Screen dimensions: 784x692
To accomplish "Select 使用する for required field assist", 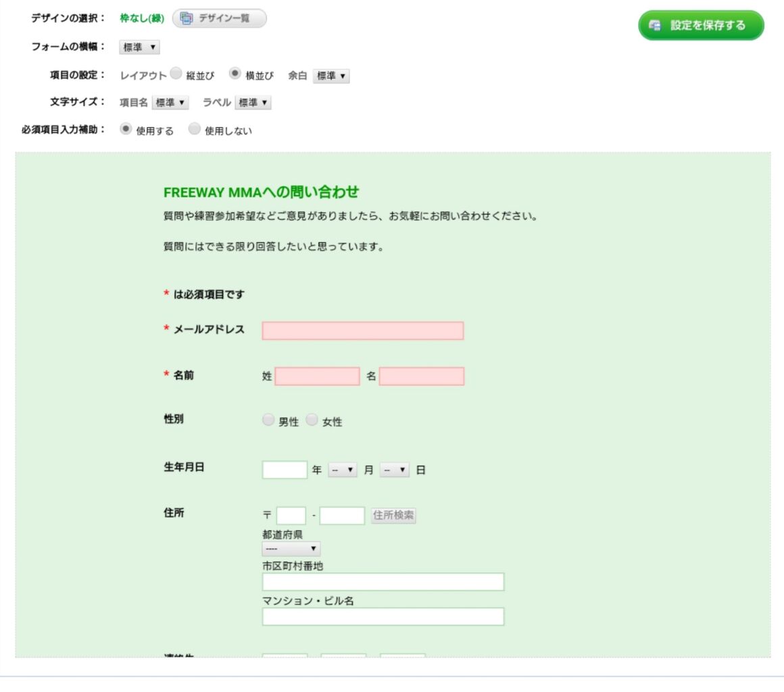I will point(126,129).
